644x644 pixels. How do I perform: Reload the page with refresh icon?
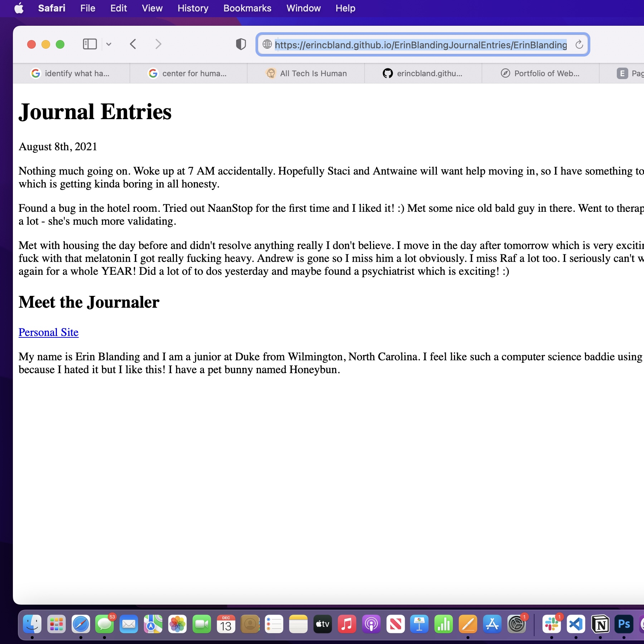pyautogui.click(x=579, y=45)
